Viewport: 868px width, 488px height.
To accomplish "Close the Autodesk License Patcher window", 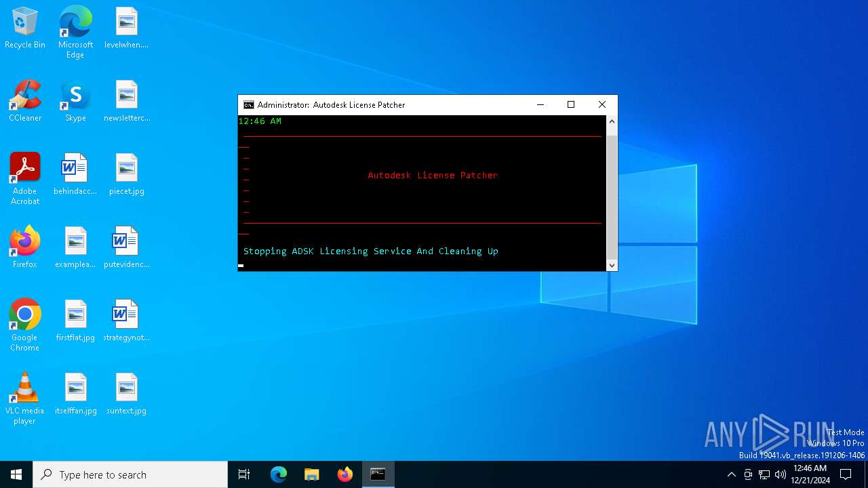I will point(602,105).
